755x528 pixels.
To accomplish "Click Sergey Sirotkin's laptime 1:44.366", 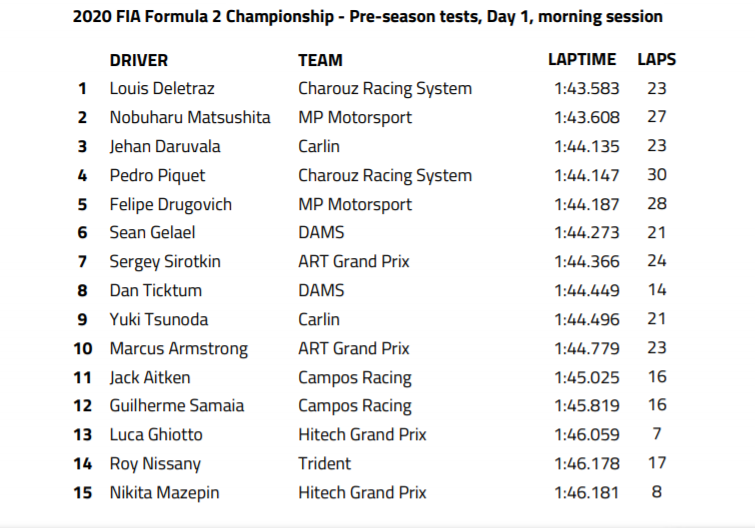I will click(586, 262).
